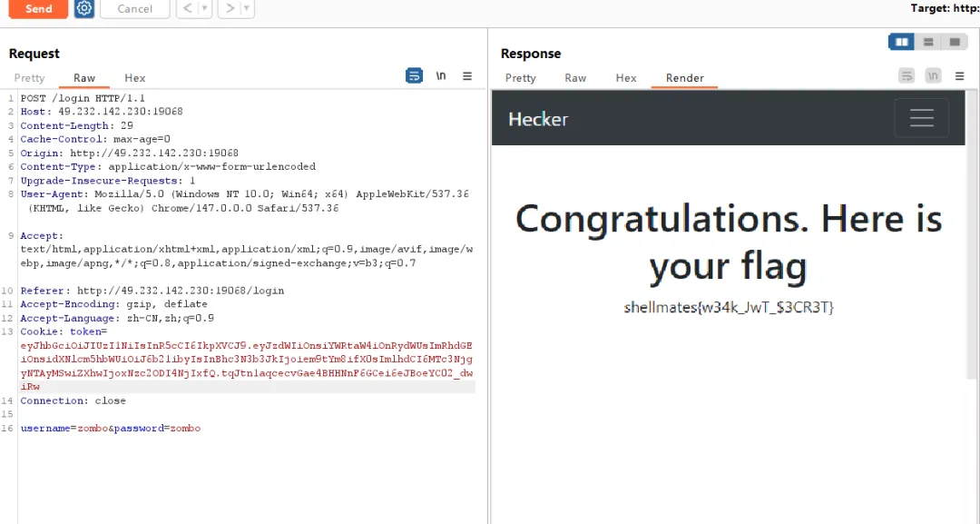Click Content-Length header line
Screen dimensions: 980x524
76,125
